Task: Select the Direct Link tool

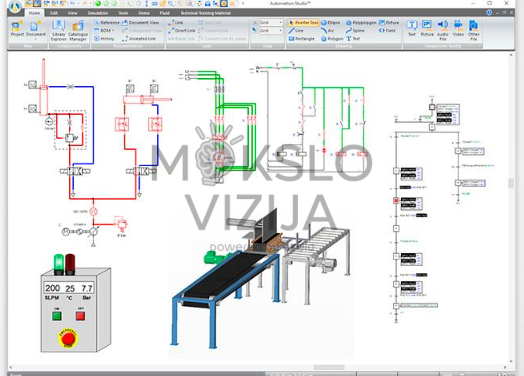Action: tap(182, 30)
